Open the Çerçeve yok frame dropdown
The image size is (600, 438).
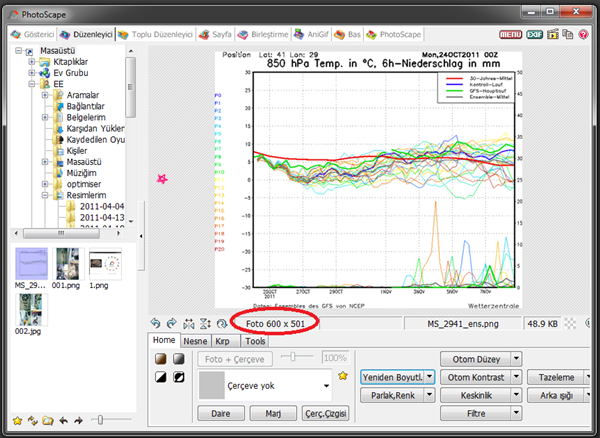pyautogui.click(x=327, y=384)
